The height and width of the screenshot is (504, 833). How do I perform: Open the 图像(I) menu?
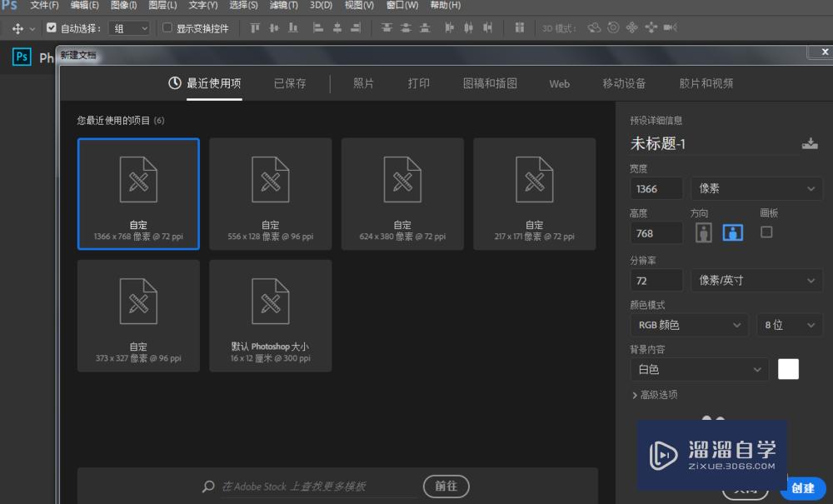pos(124,5)
